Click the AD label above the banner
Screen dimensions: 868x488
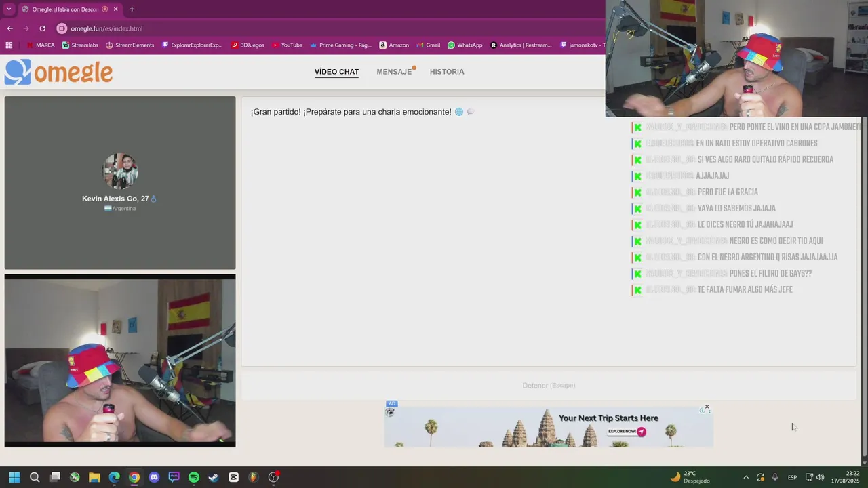(x=392, y=403)
